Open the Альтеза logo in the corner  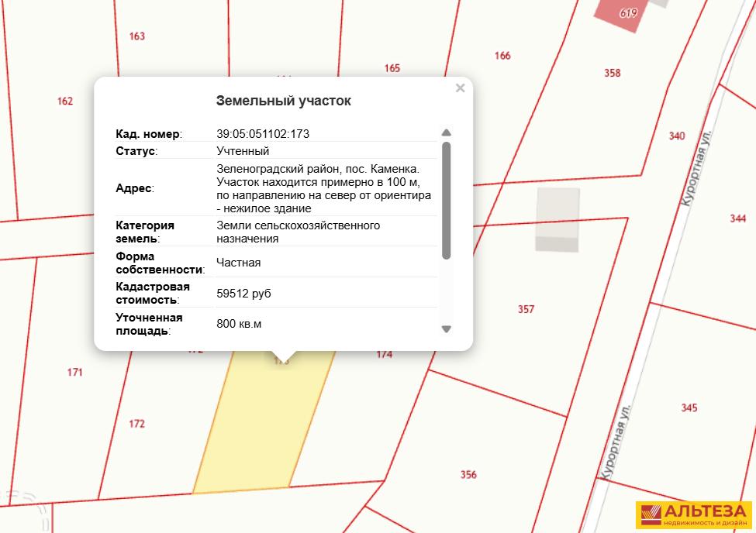tap(692, 515)
